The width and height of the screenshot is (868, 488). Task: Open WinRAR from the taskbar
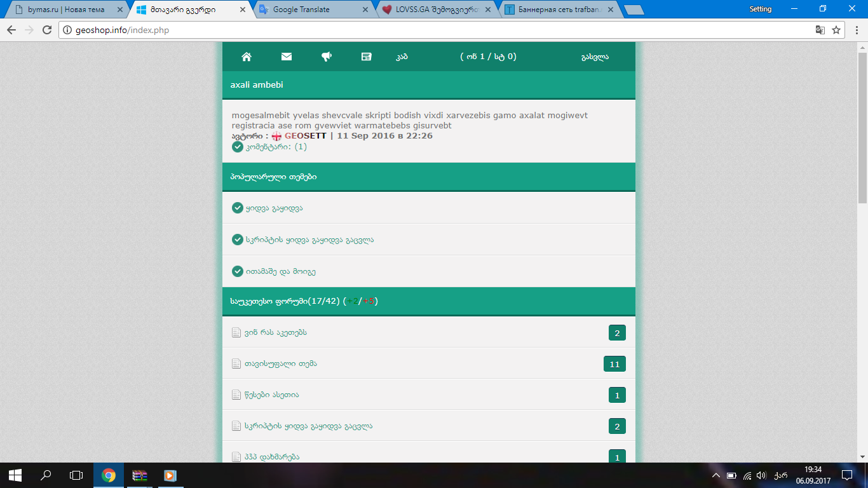pyautogui.click(x=140, y=475)
